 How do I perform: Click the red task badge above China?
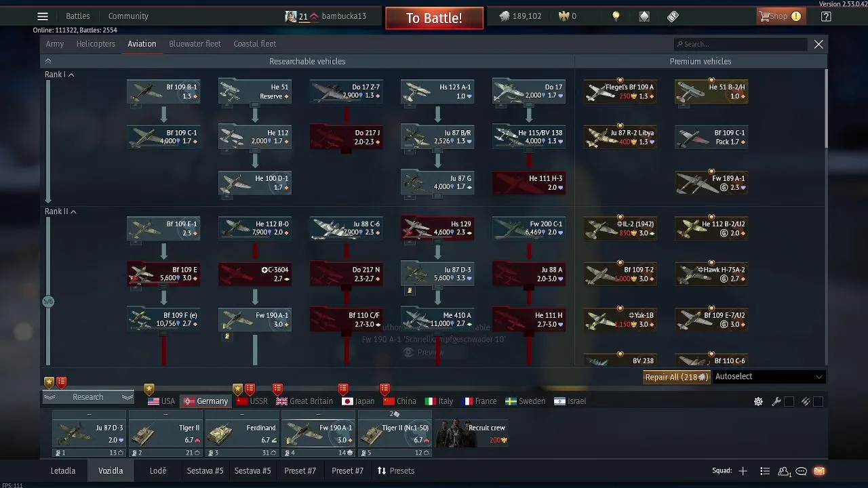(x=384, y=389)
